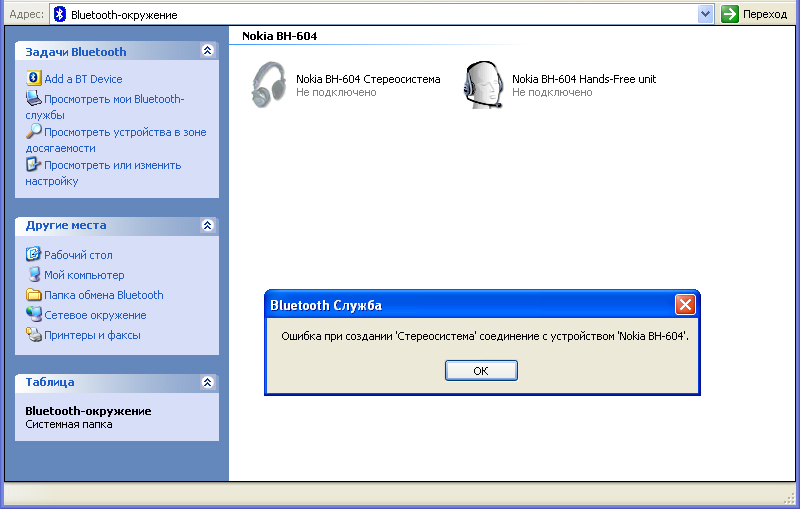Click the bold Bluetooth-окружение details title

tap(88, 411)
